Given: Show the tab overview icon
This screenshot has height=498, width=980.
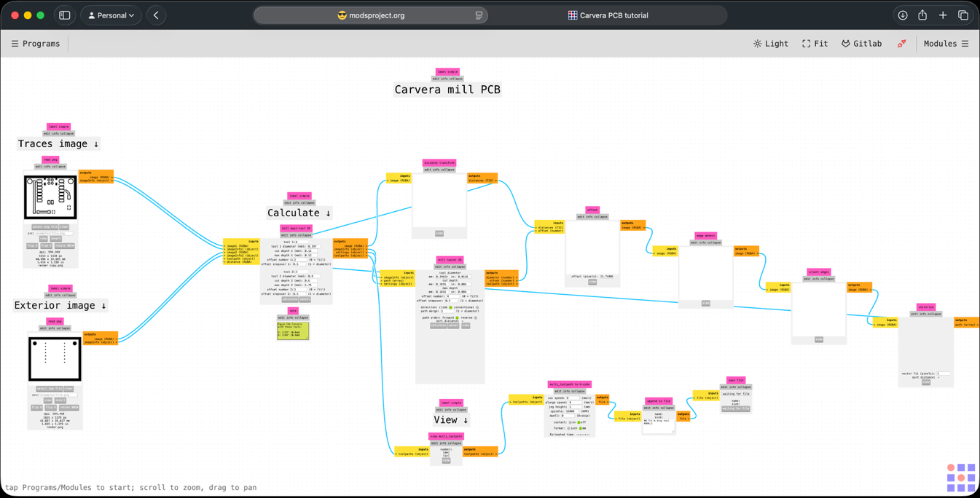Looking at the screenshot, I should (963, 15).
